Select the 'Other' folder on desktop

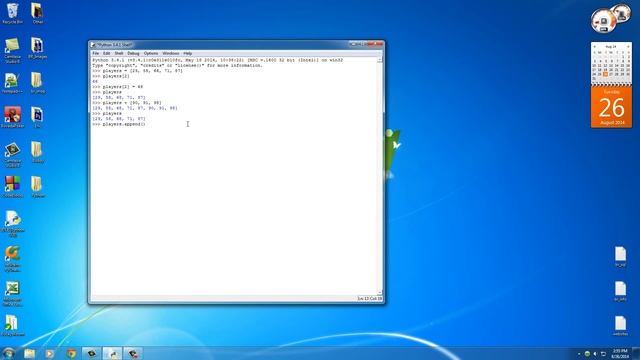[38, 13]
